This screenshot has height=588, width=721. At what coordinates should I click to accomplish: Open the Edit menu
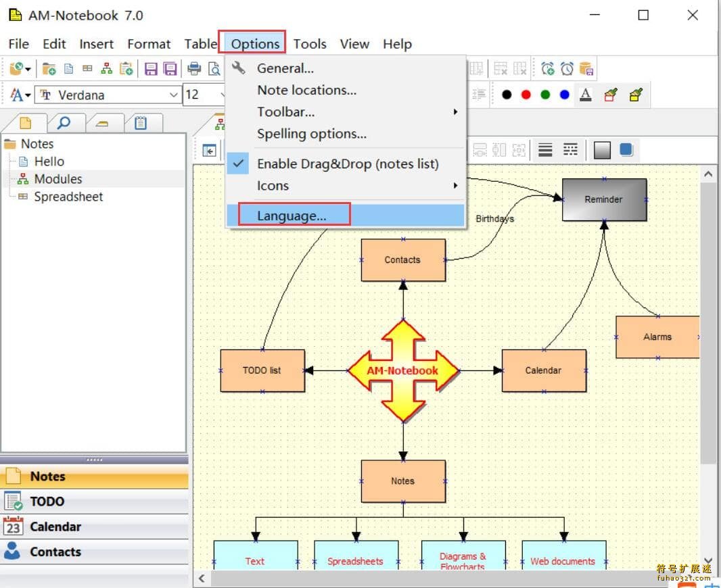coord(54,44)
